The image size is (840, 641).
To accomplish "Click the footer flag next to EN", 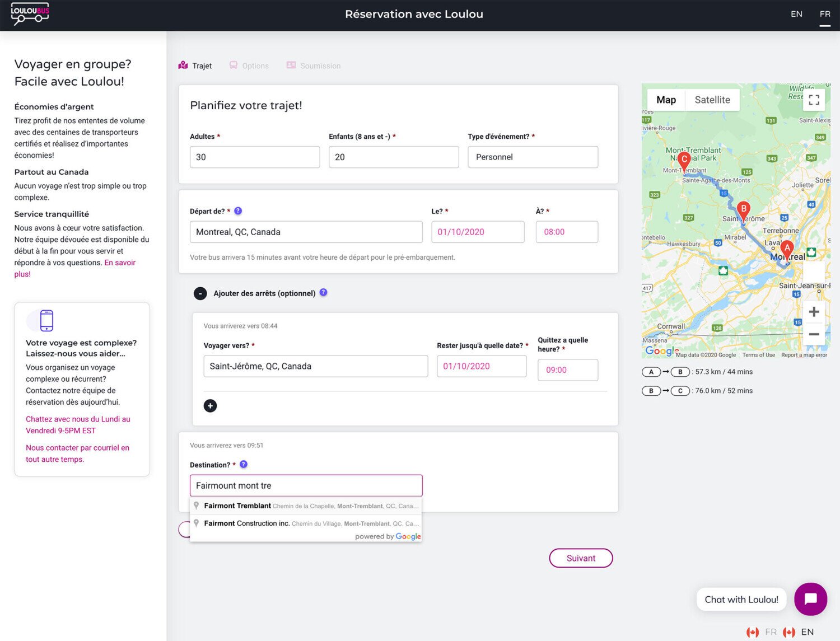I will coord(789,632).
